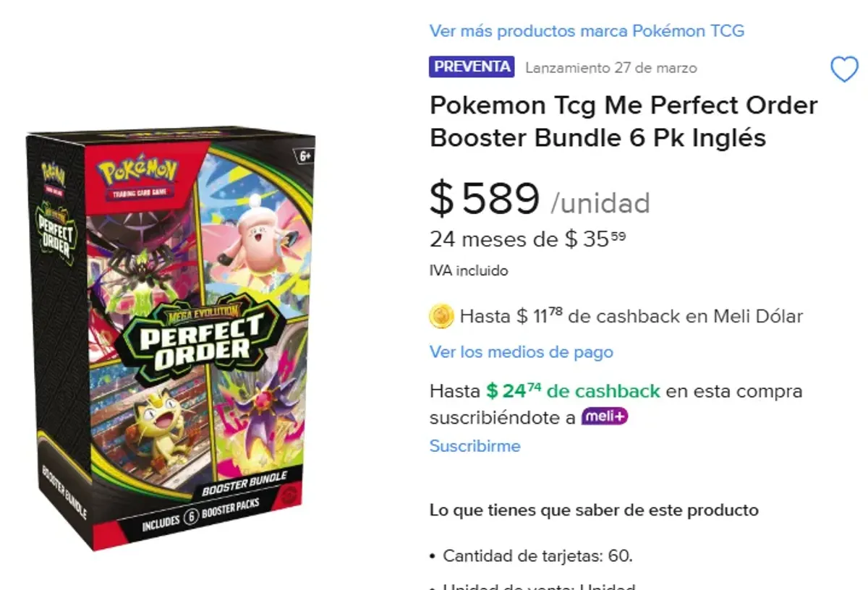Click the $589 unit price
The height and width of the screenshot is (590, 868).
point(486,200)
